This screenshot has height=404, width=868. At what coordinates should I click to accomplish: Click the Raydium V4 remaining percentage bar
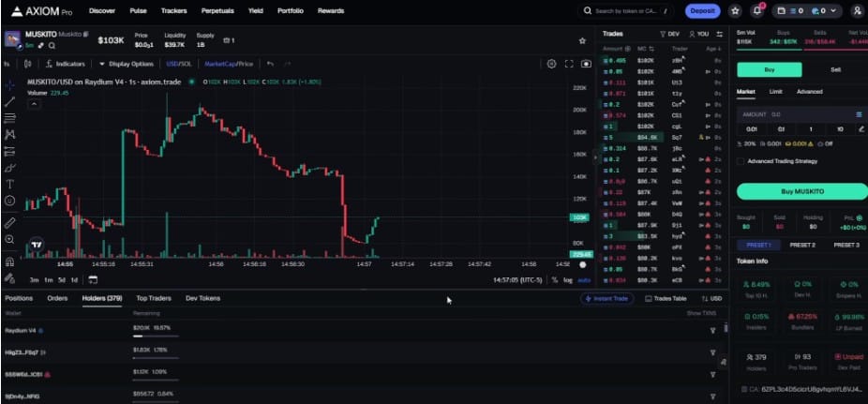click(155, 336)
